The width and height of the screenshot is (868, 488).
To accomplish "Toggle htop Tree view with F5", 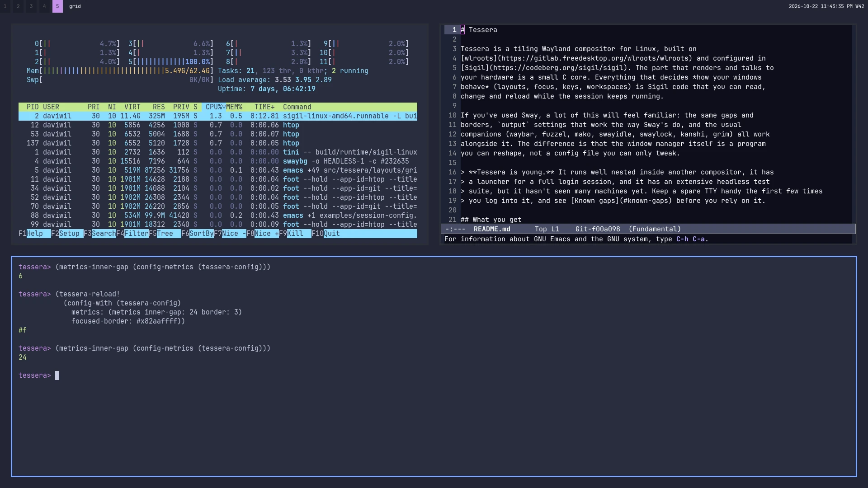I will click(165, 234).
